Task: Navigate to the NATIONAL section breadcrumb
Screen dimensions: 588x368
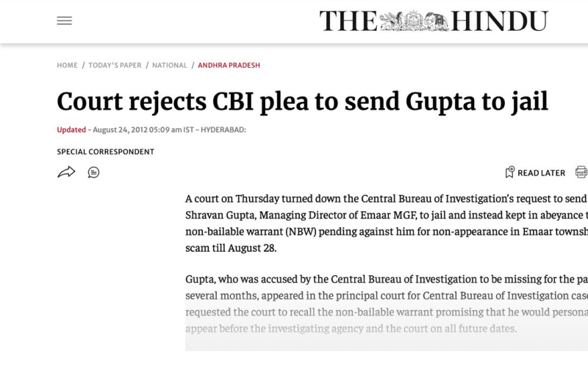Action: (170, 66)
